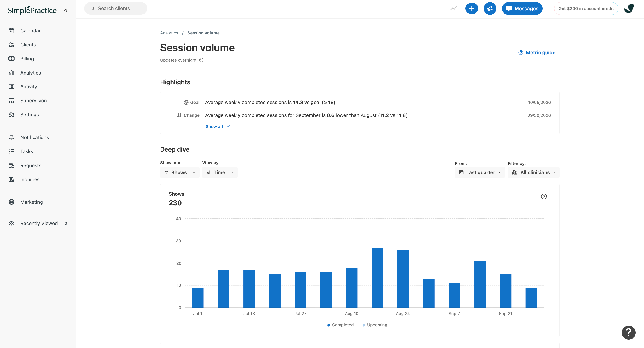Click the megaphone announcements icon
Screen dimensions: 644x348
tap(490, 9)
